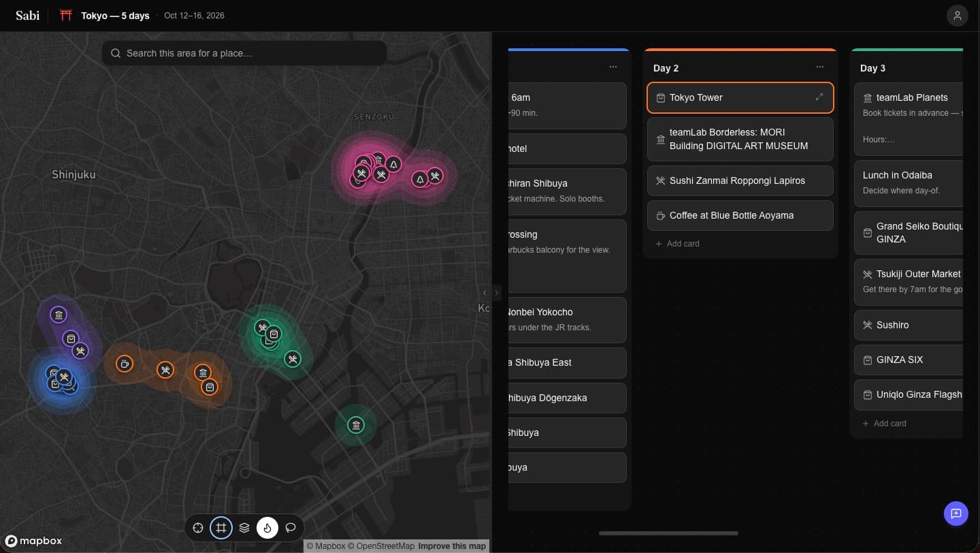Open the Coffee at Blue Bottle Aoyama card
This screenshot has height=553, width=980.
(x=740, y=215)
